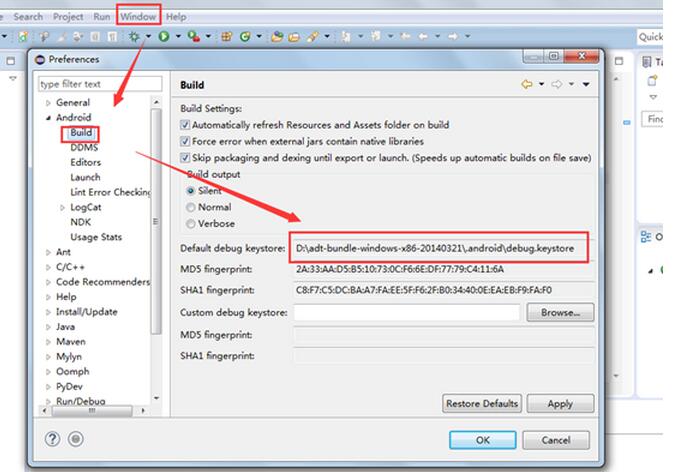Select Maven in preferences tree
Image resolution: width=680 pixels, height=472 pixels.
coord(71,342)
